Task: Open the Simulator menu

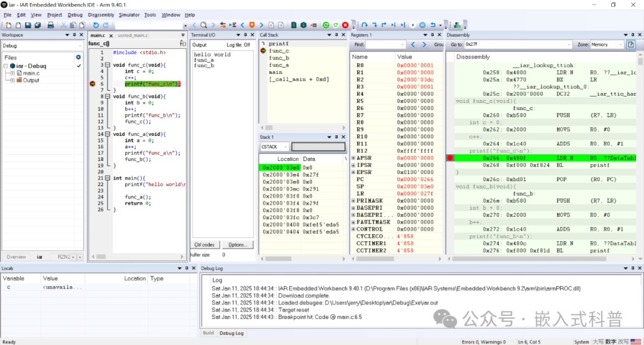Action: coord(129,15)
